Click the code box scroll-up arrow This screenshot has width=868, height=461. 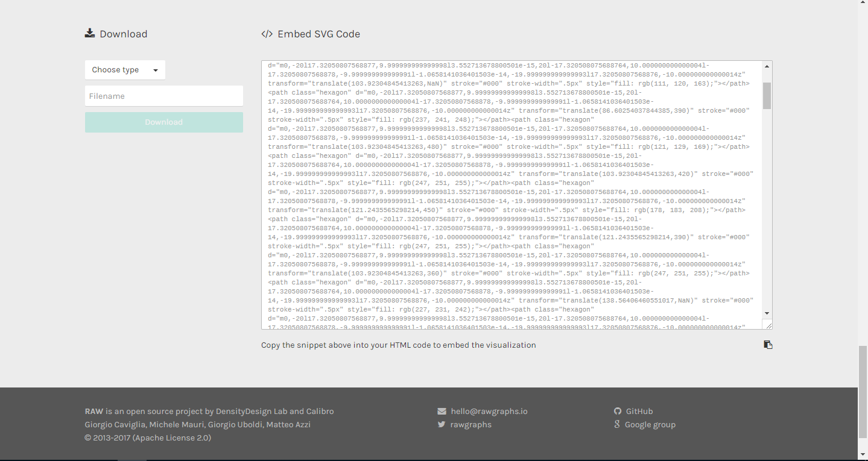(x=767, y=66)
